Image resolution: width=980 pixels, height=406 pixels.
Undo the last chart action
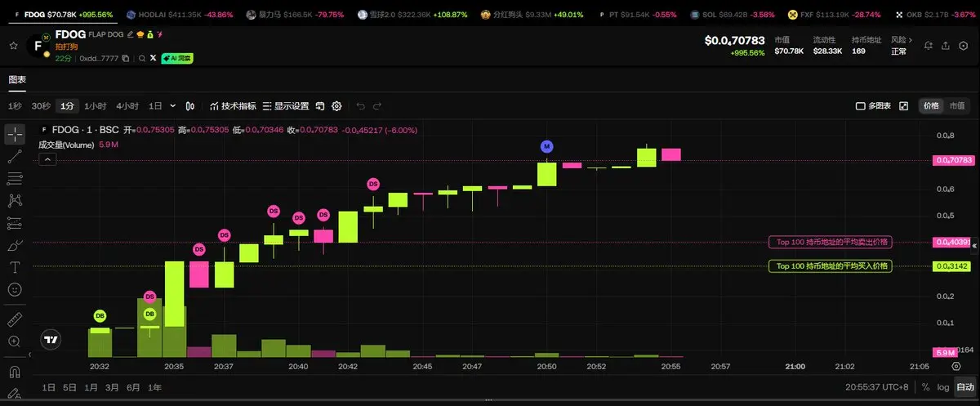361,106
